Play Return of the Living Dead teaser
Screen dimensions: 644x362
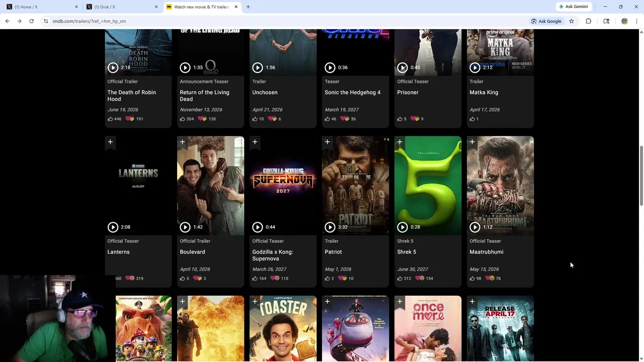(185, 67)
